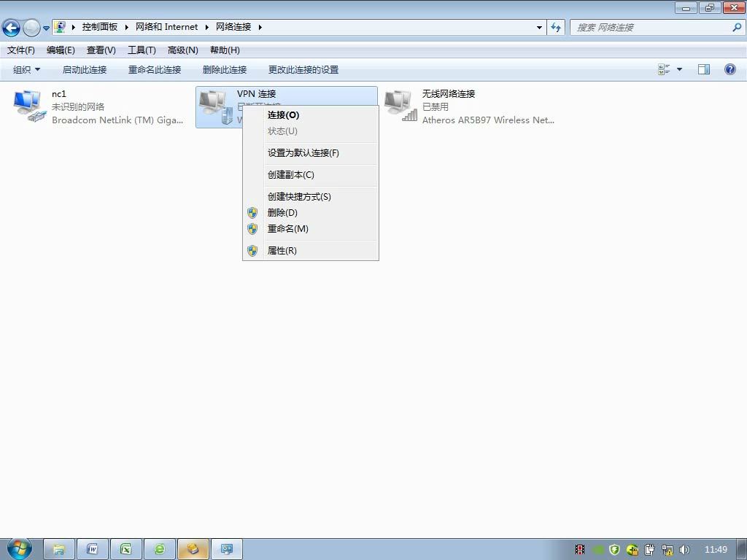Click the address bar refresh button
The width and height of the screenshot is (747, 560).
point(556,28)
